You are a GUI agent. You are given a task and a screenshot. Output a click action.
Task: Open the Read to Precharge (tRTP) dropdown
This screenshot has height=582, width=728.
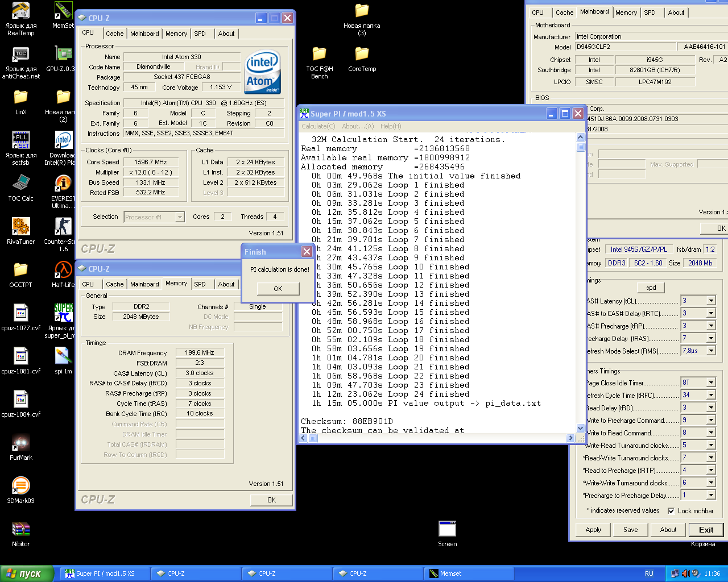pyautogui.click(x=711, y=470)
